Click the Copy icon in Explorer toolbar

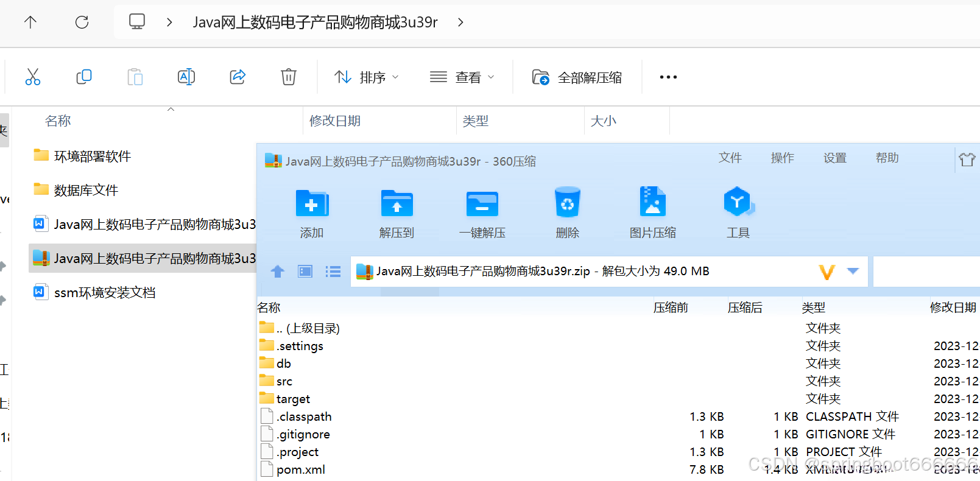click(84, 77)
